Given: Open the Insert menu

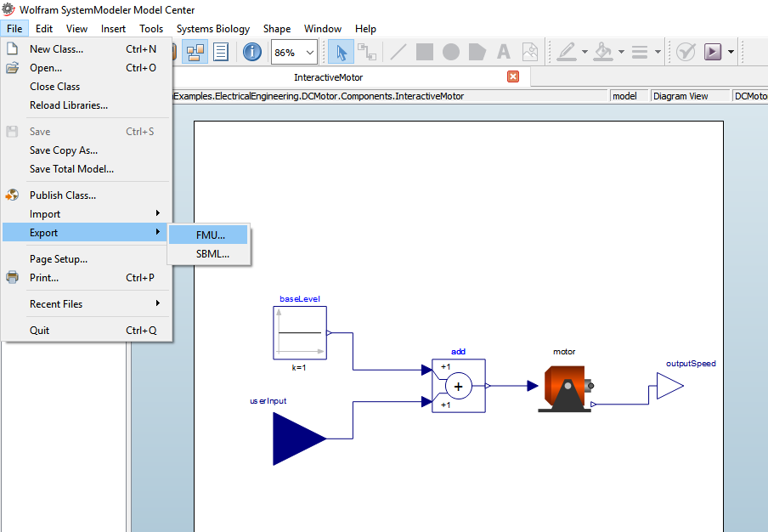Looking at the screenshot, I should 113,29.
